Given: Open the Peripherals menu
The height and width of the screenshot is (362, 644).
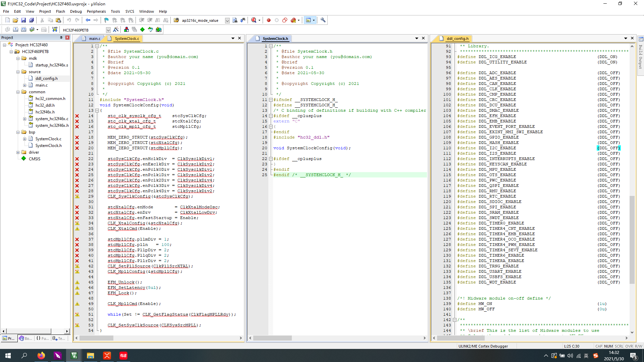Looking at the screenshot, I should (96, 11).
